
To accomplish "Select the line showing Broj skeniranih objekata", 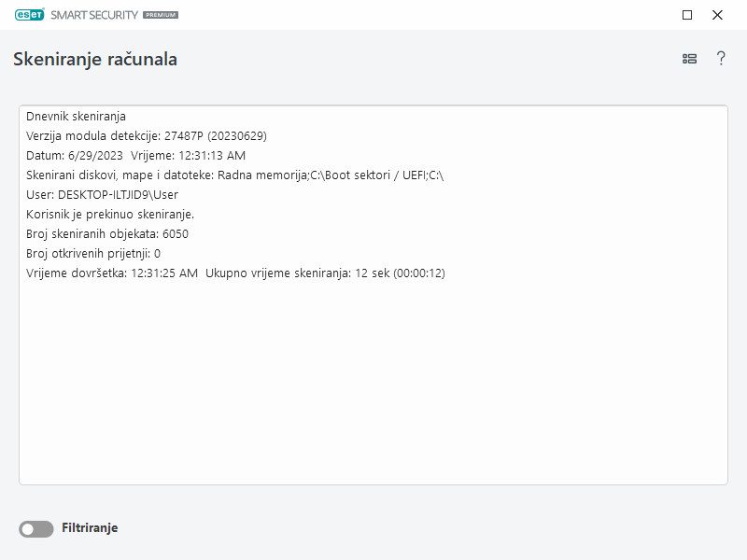I will [x=107, y=233].
